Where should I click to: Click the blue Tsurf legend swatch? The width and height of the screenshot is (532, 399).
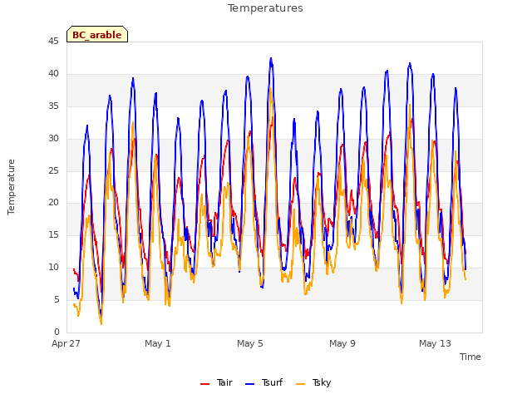249,384
